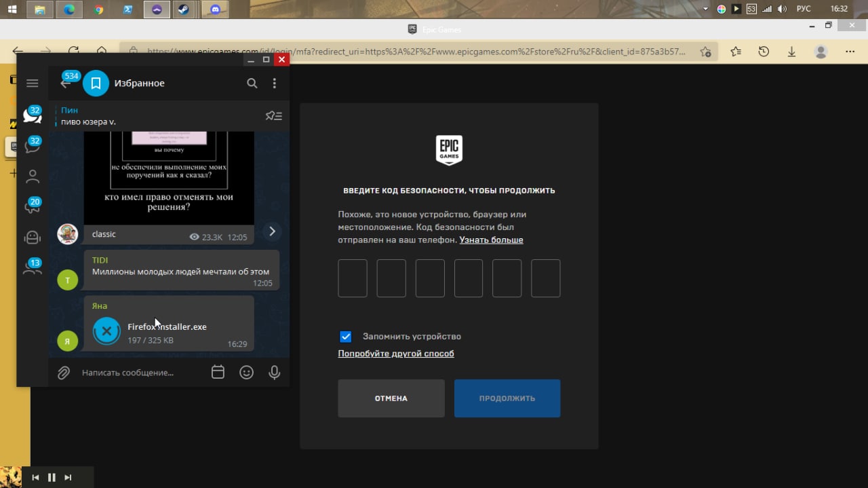Open the bots folder in Telegram sidebar
The width and height of the screenshot is (868, 488).
tap(32, 237)
